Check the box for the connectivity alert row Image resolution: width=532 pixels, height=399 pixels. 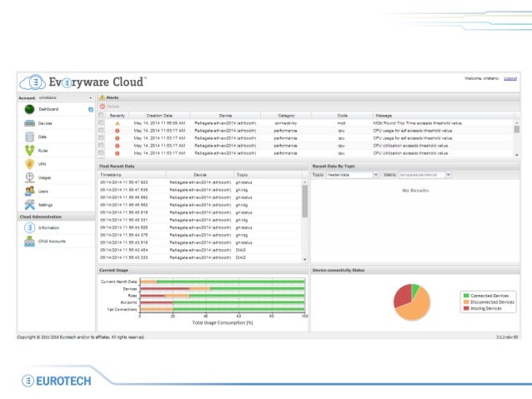(101, 122)
